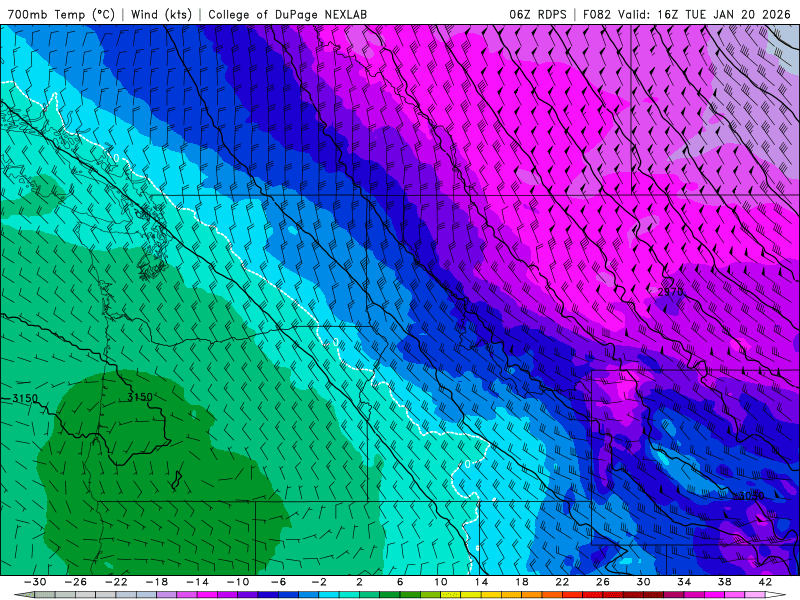This screenshot has height=600, width=800.
Task: Click the 38 color scale label
Action: [724, 582]
